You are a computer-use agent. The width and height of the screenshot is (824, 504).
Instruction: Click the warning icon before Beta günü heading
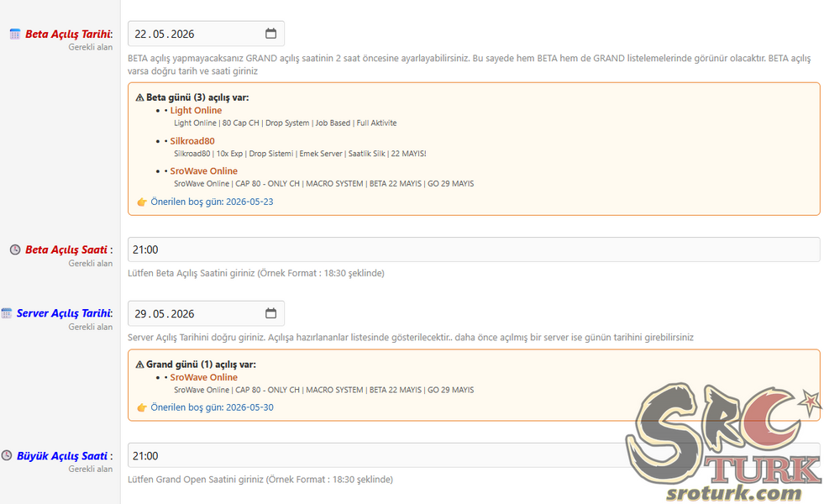point(139,97)
